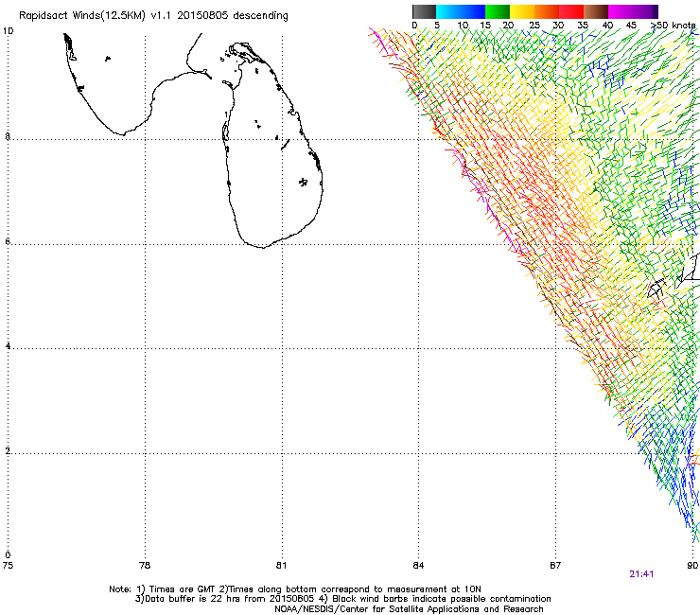The height and width of the screenshot is (615, 700).
Task: Click the latitude label 10
Action: pos(8,31)
